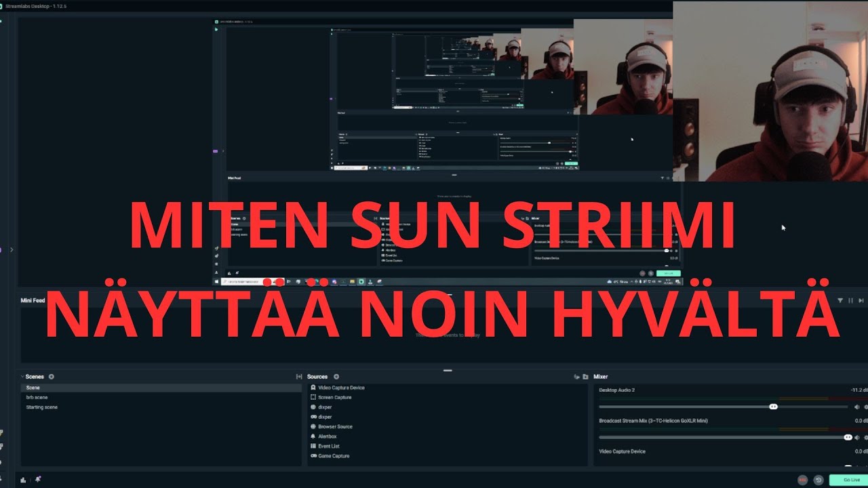Select the 'Scene' scene row

point(161,388)
